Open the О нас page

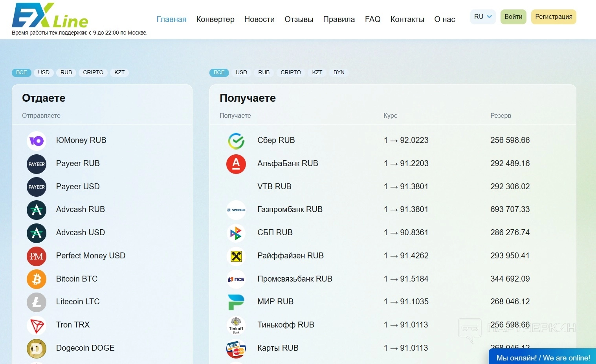point(445,19)
